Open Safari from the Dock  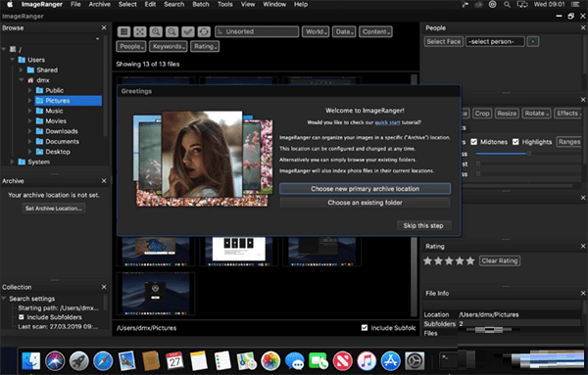(x=103, y=360)
